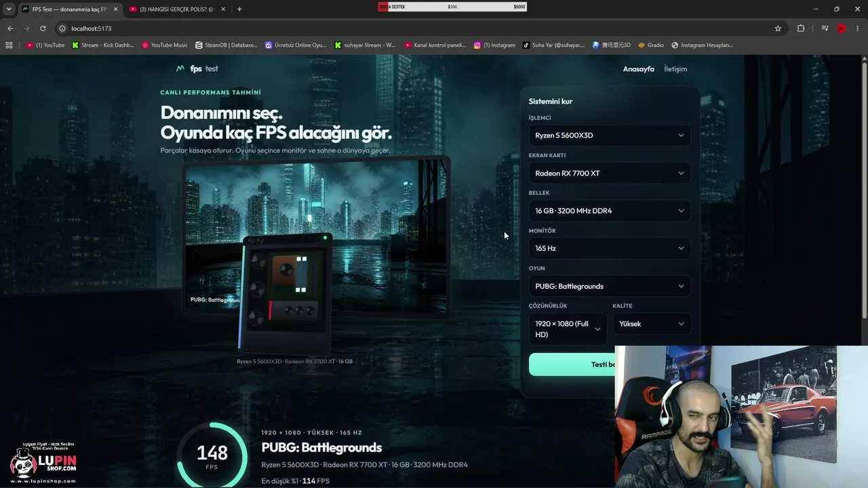
Task: Focus the localhost:5173 address bar
Action: 420,28
